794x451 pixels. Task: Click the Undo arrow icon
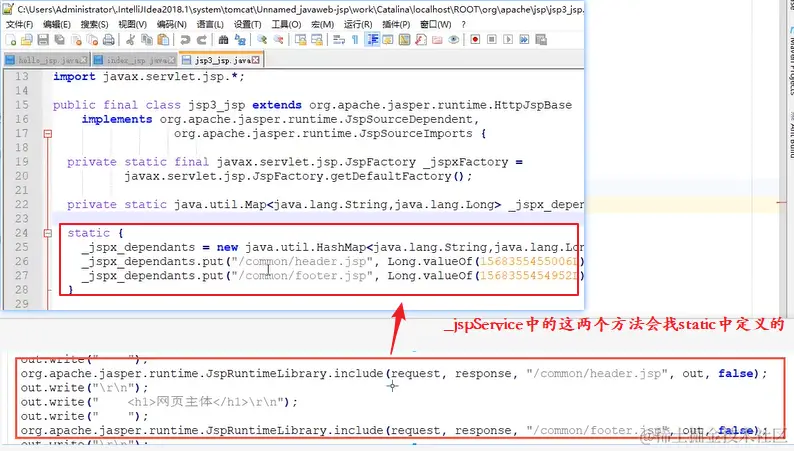185,39
